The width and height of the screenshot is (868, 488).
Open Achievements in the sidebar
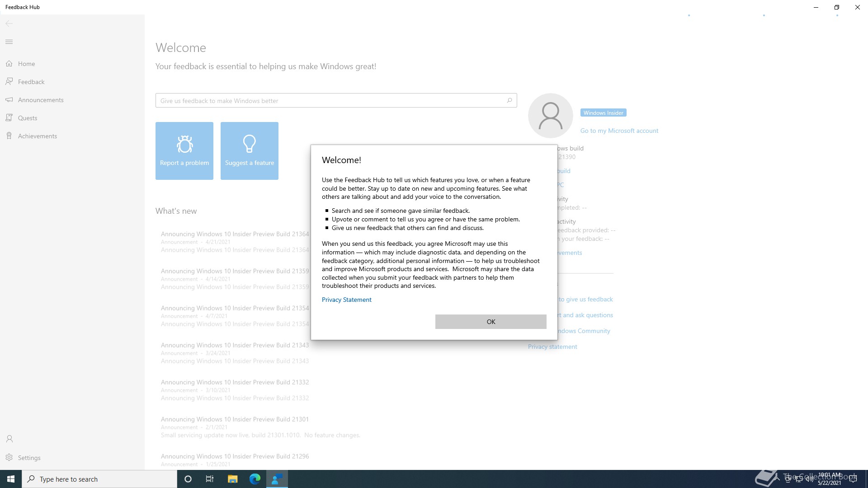coord(72,136)
